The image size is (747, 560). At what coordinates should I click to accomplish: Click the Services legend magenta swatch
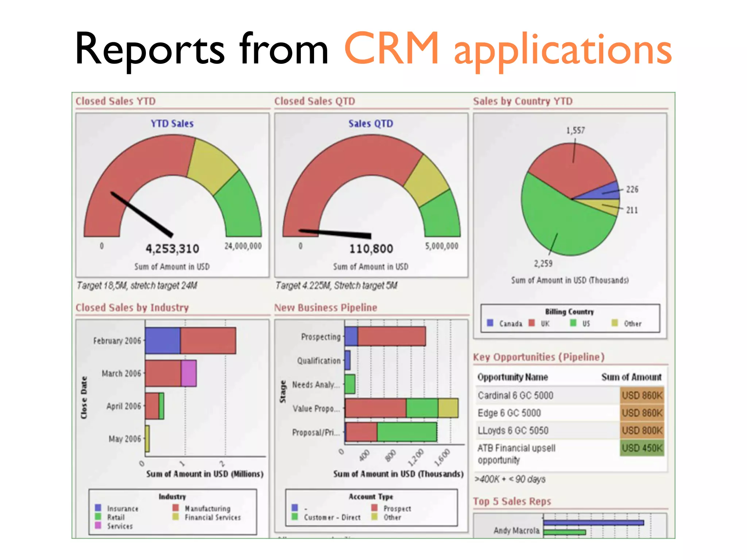pyautogui.click(x=98, y=525)
